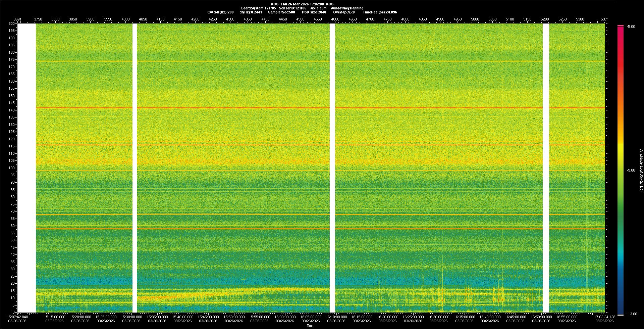This screenshot has width=644, height=329.
Task: Click the white data gap near 16:50:00
Action: coord(546,168)
